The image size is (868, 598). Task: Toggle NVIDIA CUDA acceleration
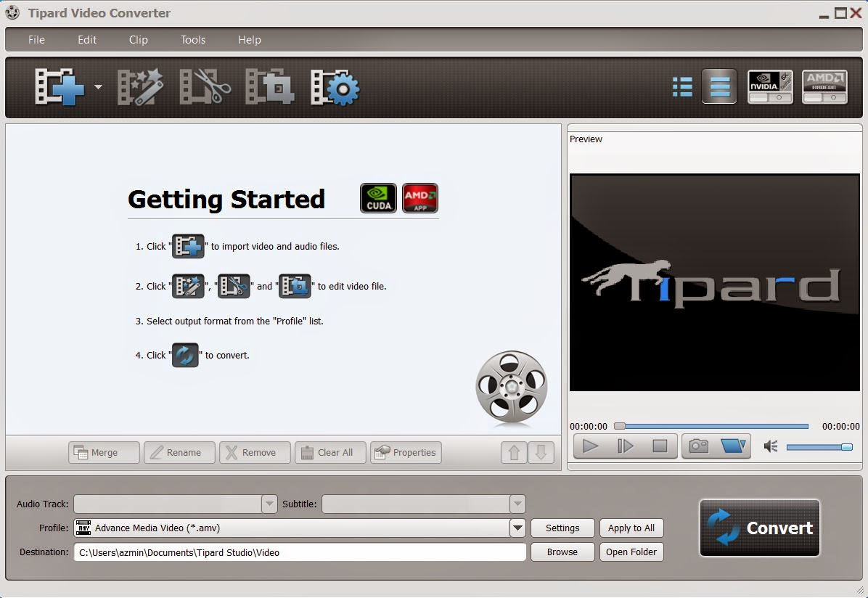coord(770,87)
